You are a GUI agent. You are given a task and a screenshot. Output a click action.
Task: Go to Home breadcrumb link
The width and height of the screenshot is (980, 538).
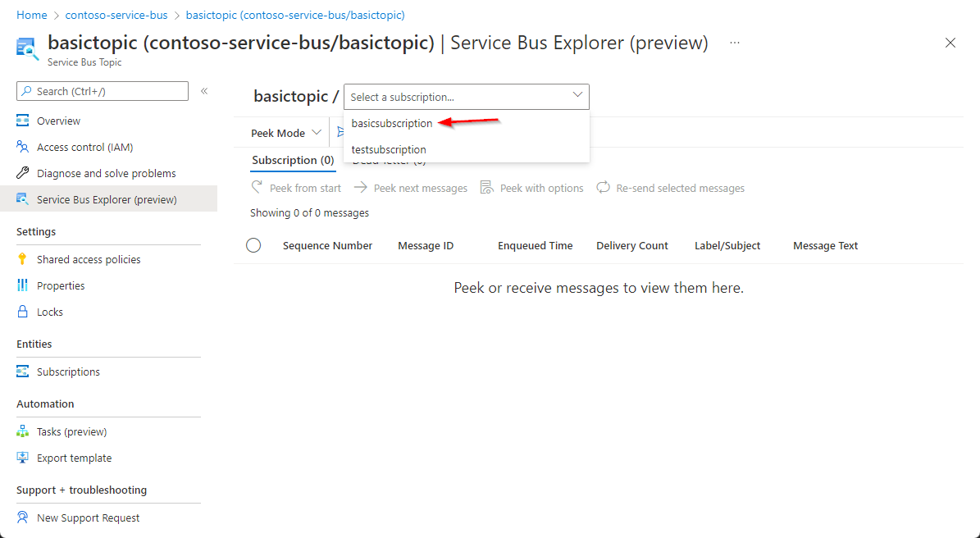coord(32,15)
